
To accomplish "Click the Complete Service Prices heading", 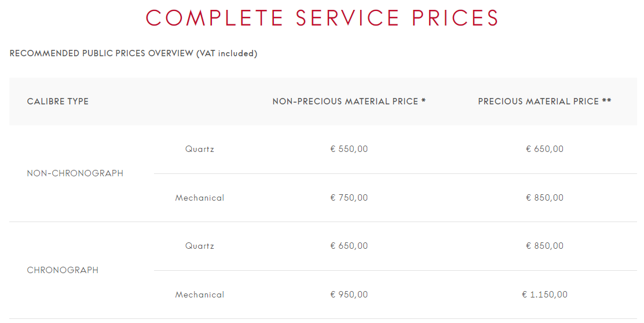I will pyautogui.click(x=322, y=18).
